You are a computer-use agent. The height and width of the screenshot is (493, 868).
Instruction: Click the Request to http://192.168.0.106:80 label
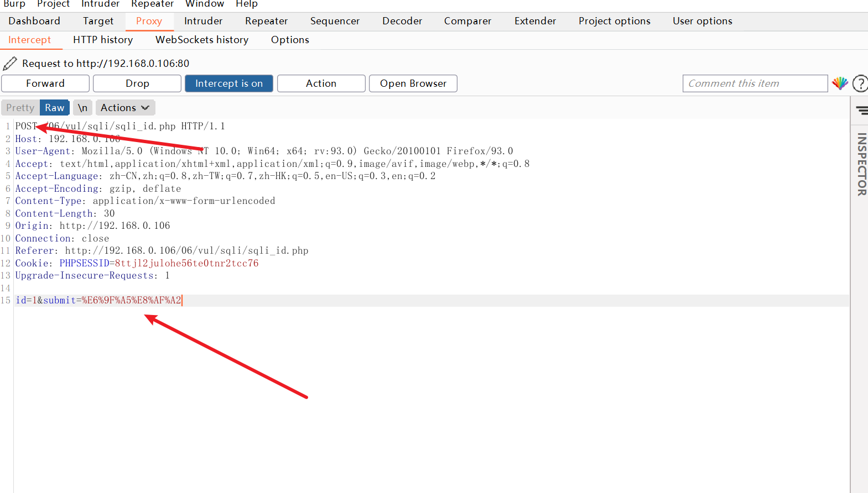[x=106, y=64]
